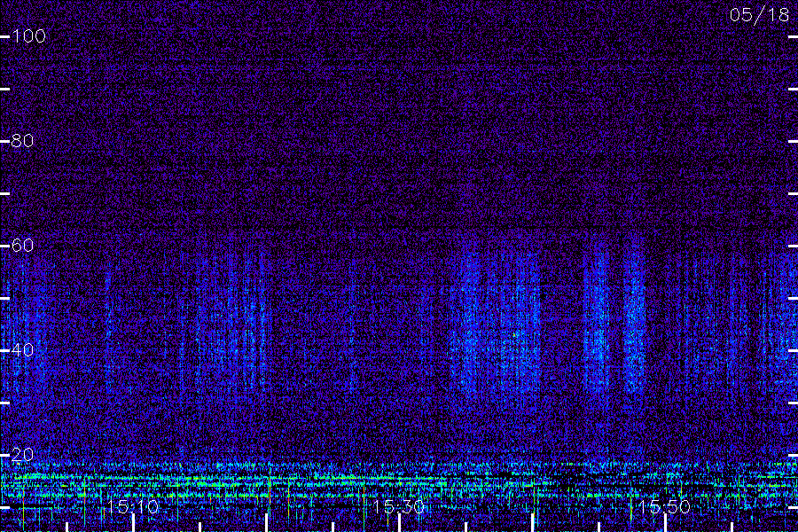
Task: Click the 80 frequency axis label
Action: pyautogui.click(x=23, y=141)
